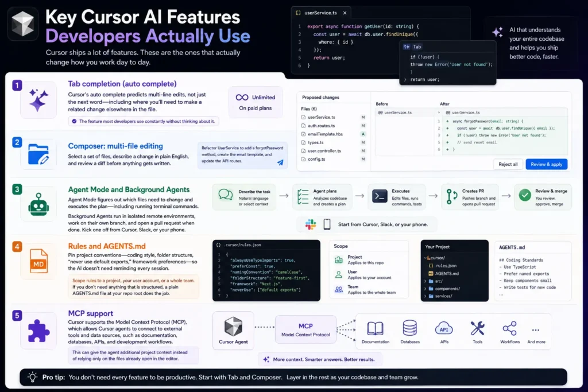Screen dimensions: 588x392
Task: Expand the components/ folder in Your Project
Action: tap(425, 289)
